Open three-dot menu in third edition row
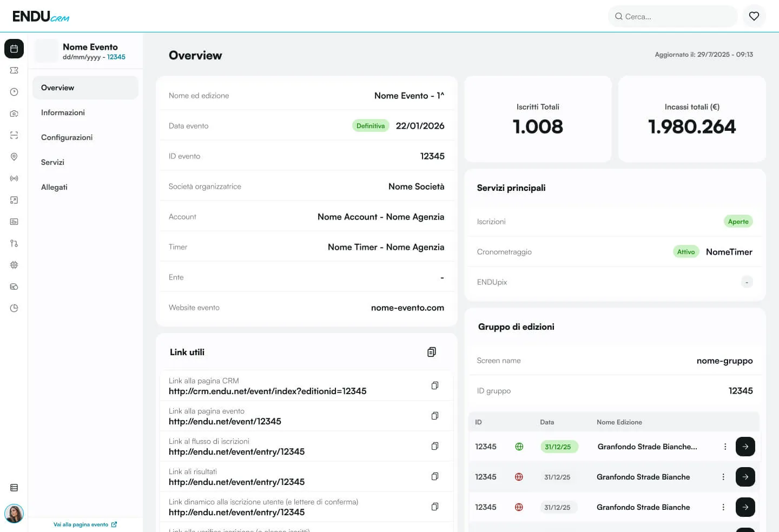Image resolution: width=779 pixels, height=532 pixels. coord(723,507)
